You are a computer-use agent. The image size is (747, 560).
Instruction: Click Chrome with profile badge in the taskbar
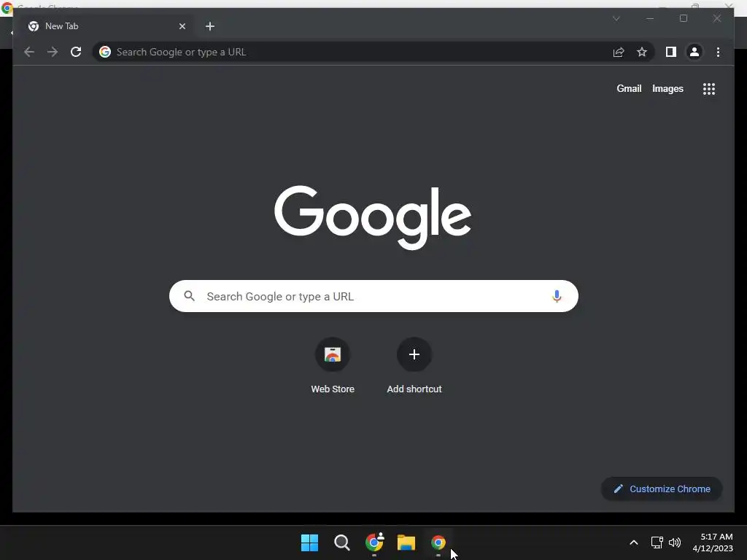tap(374, 542)
